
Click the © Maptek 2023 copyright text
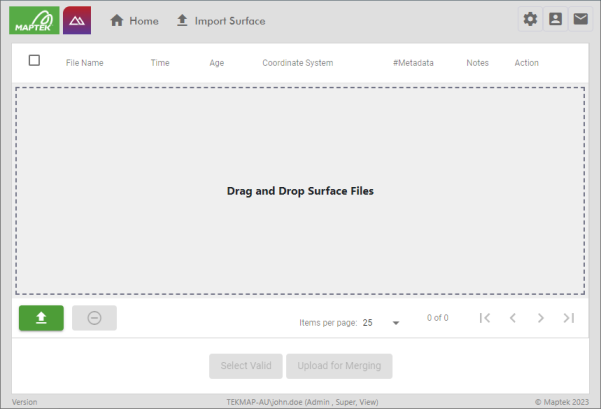pos(562,402)
